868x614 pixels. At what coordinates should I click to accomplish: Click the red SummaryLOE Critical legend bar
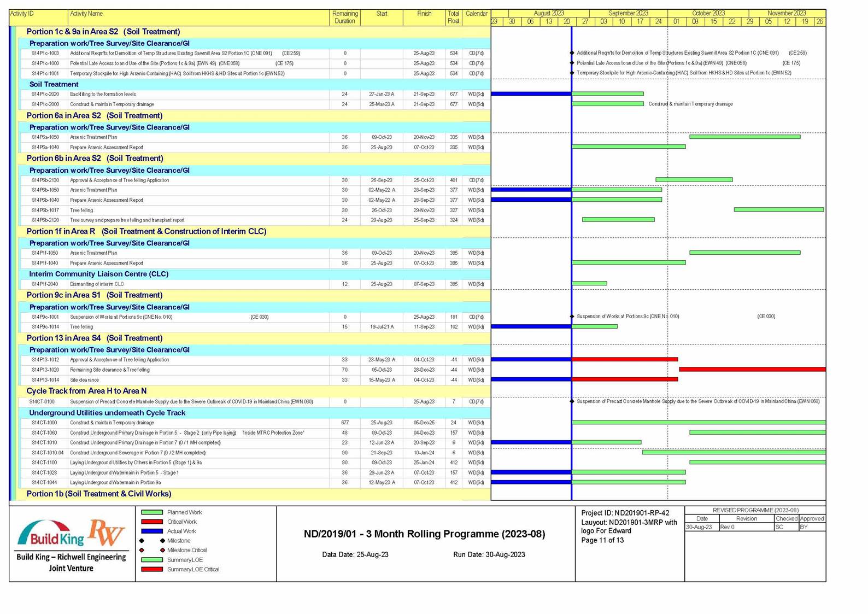coord(152,569)
